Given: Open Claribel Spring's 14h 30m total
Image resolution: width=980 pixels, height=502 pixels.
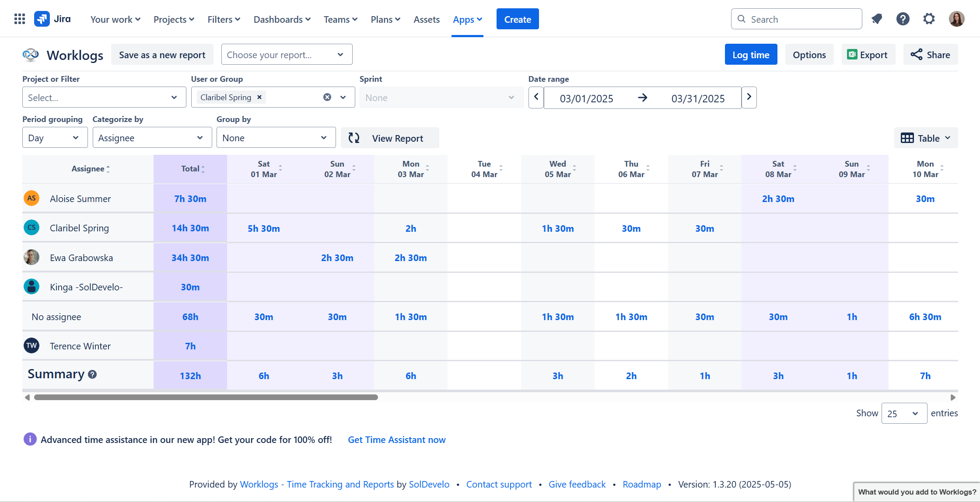Looking at the screenshot, I should (190, 228).
